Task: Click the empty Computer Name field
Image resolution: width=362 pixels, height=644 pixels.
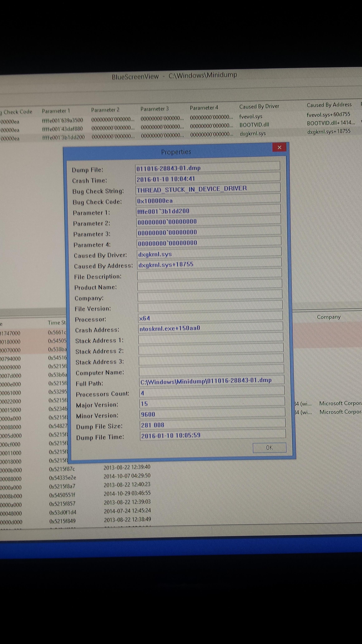Action: tap(212, 371)
